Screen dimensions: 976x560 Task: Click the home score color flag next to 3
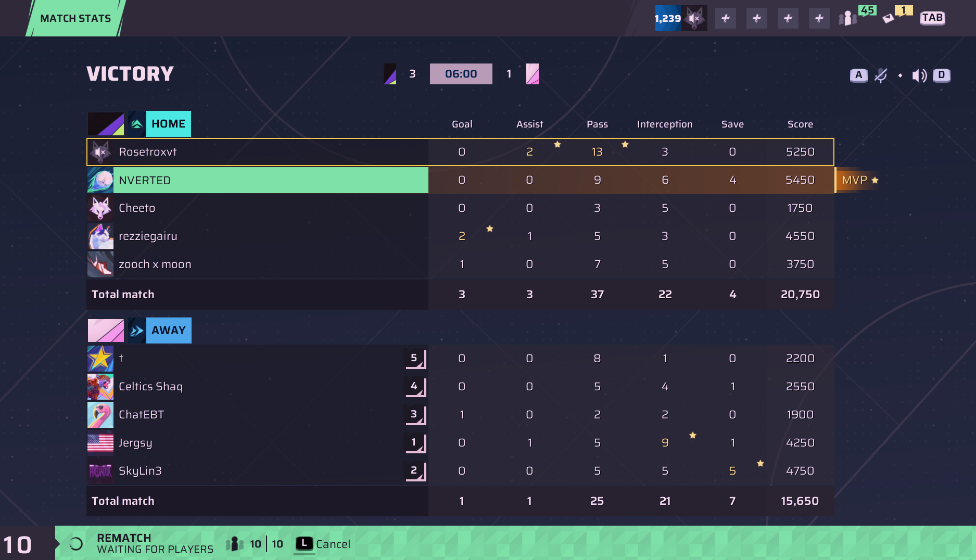point(390,74)
